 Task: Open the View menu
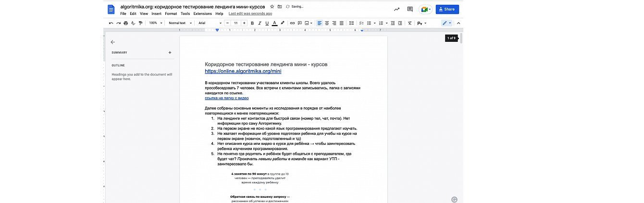[144, 14]
